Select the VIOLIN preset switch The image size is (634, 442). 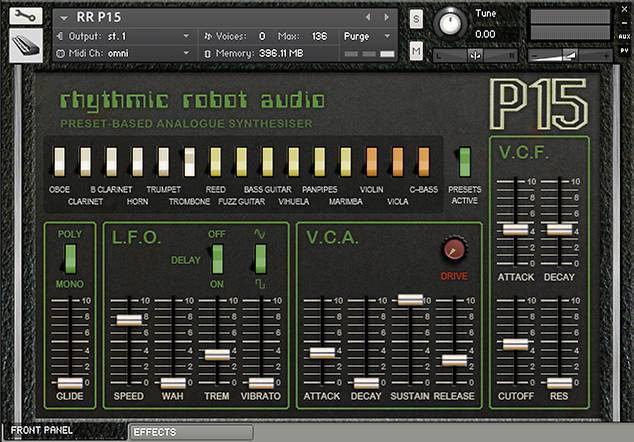click(x=372, y=162)
